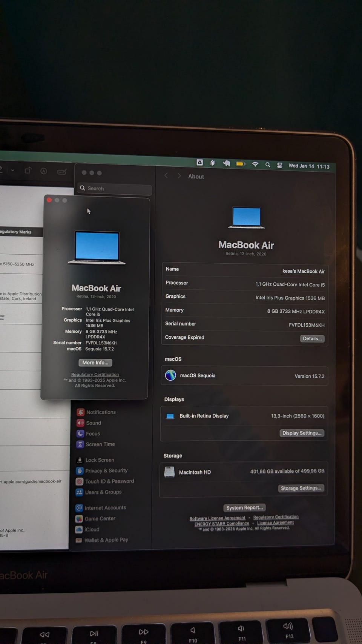
Task: Open Sound settings
Action: 89,423
